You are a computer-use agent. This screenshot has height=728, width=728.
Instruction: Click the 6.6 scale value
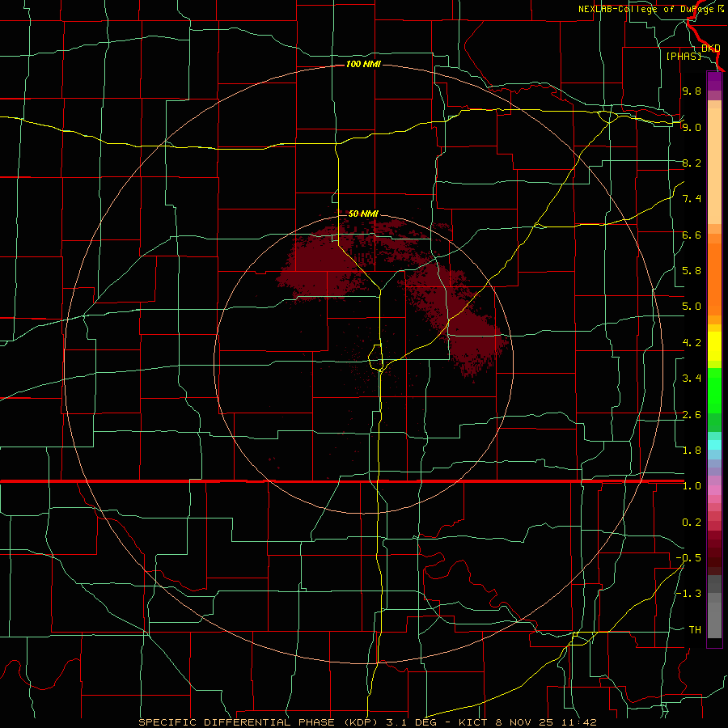[x=692, y=235]
